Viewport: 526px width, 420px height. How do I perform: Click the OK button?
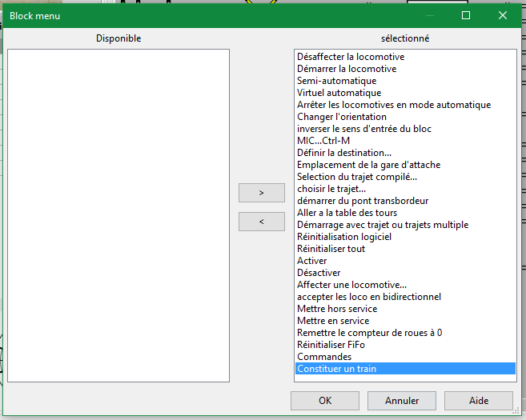pyautogui.click(x=324, y=400)
